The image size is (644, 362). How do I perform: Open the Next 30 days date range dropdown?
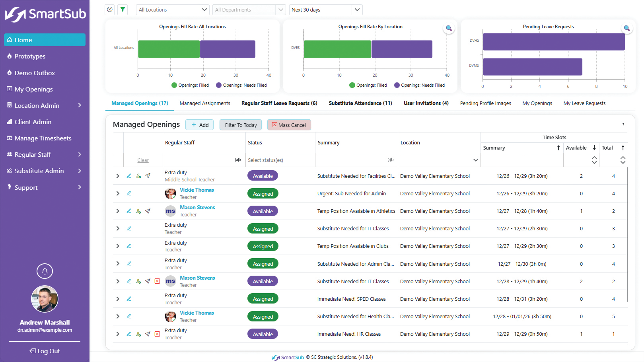pos(325,10)
